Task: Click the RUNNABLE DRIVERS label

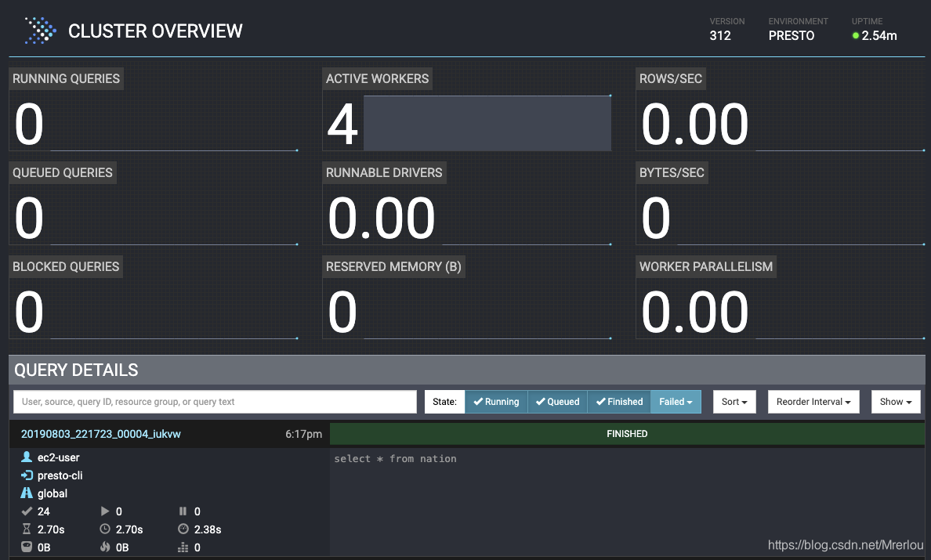Action: pyautogui.click(x=384, y=172)
